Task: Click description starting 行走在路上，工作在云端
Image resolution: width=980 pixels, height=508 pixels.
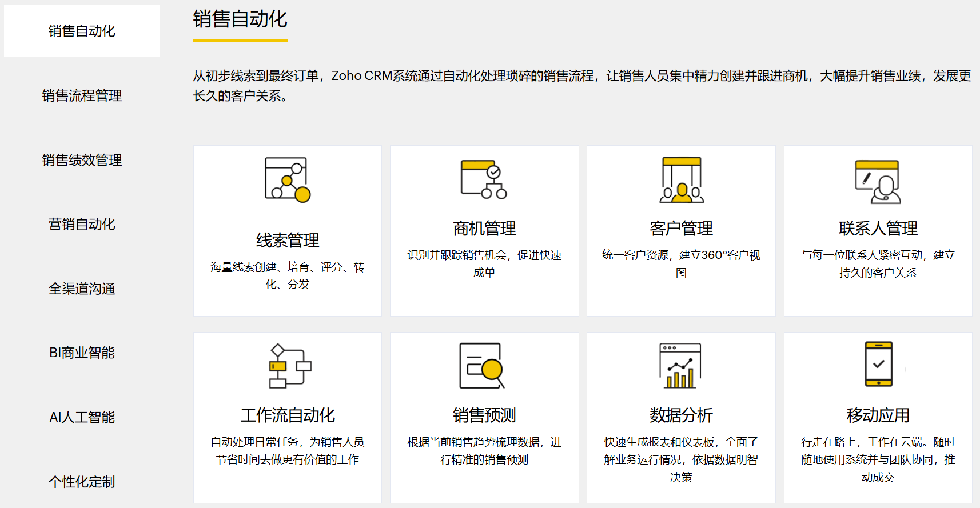Action: (x=878, y=459)
